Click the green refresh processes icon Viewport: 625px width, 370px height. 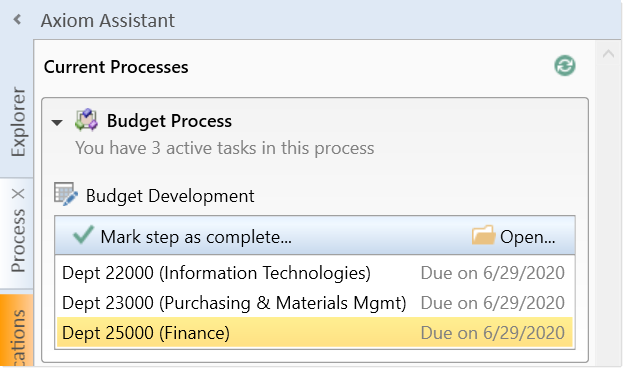(564, 66)
